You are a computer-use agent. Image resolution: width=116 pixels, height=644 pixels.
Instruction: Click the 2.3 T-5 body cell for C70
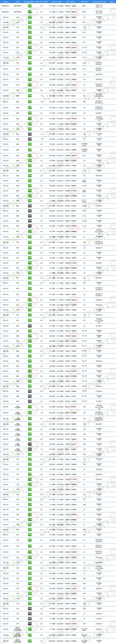tap(84, 47)
